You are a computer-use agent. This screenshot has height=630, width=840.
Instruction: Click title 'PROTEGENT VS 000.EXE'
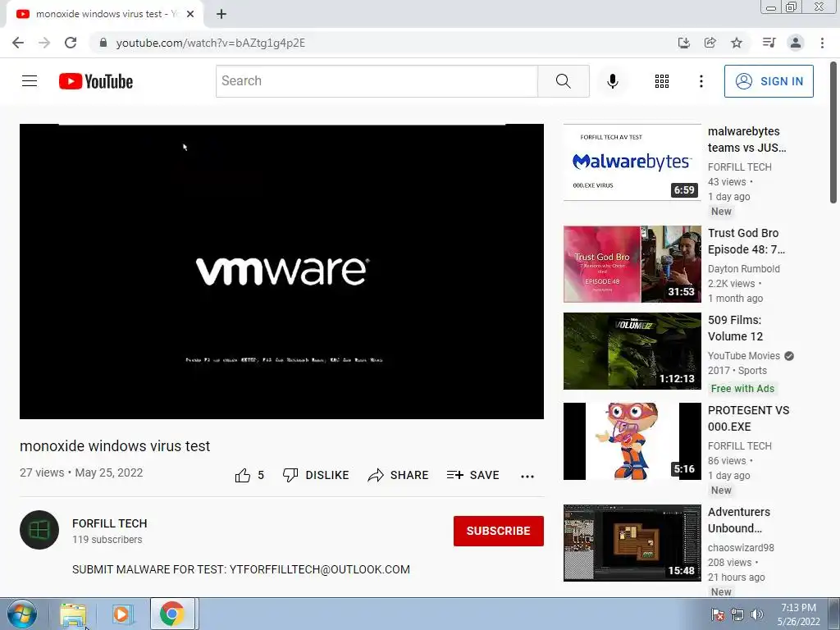point(748,418)
